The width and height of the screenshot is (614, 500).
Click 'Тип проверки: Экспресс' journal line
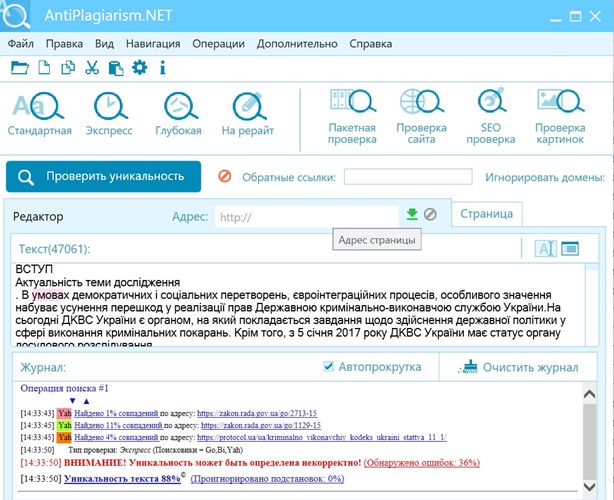pyautogui.click(x=155, y=450)
